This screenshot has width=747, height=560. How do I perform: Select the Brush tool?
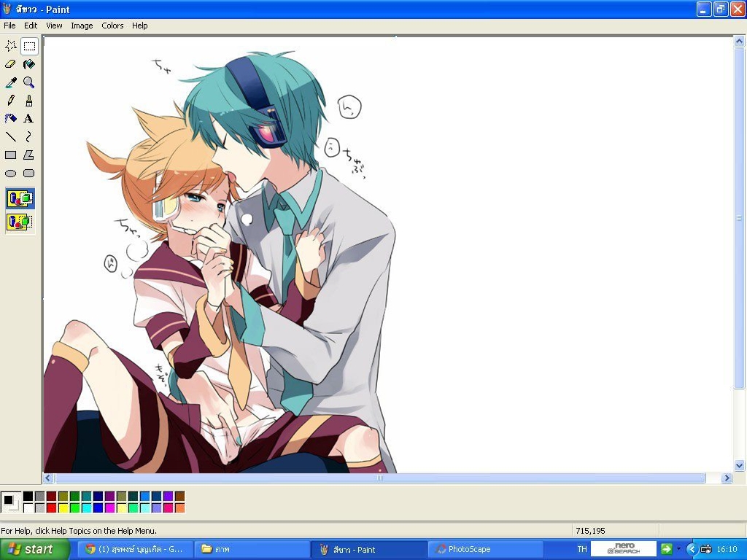point(29,101)
